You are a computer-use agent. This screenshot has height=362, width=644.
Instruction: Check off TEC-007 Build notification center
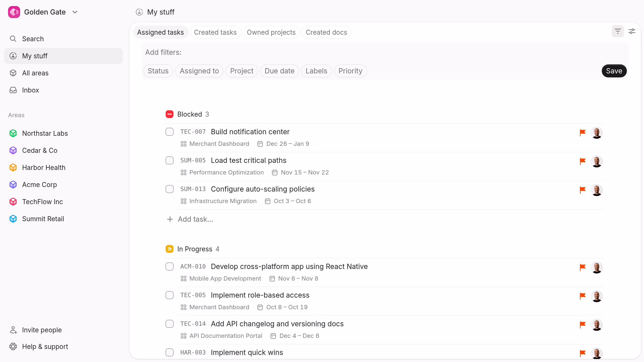[170, 132]
